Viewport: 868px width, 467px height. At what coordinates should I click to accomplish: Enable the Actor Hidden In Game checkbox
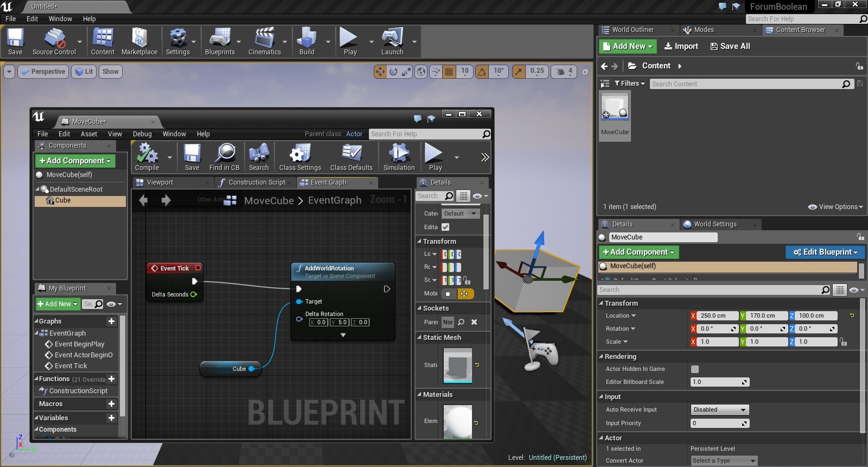click(x=695, y=369)
